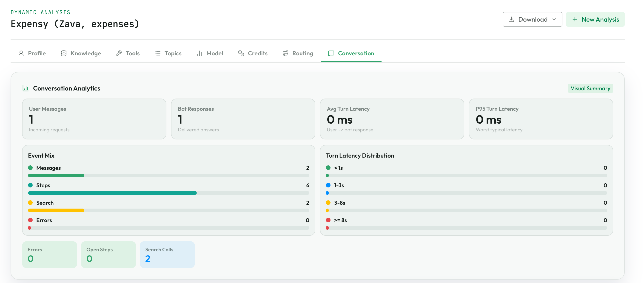Click the Open Steps summary tile

point(108,255)
